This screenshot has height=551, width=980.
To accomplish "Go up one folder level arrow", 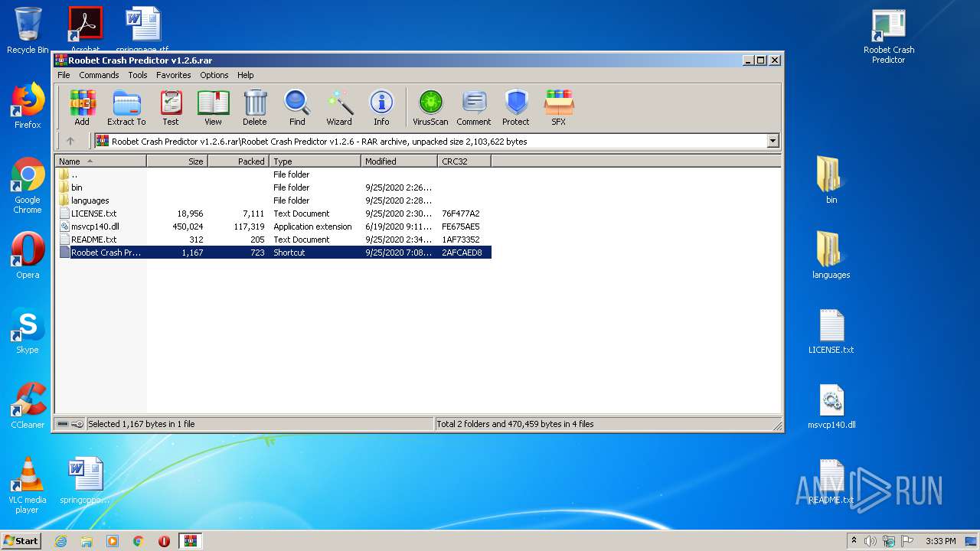I will [x=70, y=141].
